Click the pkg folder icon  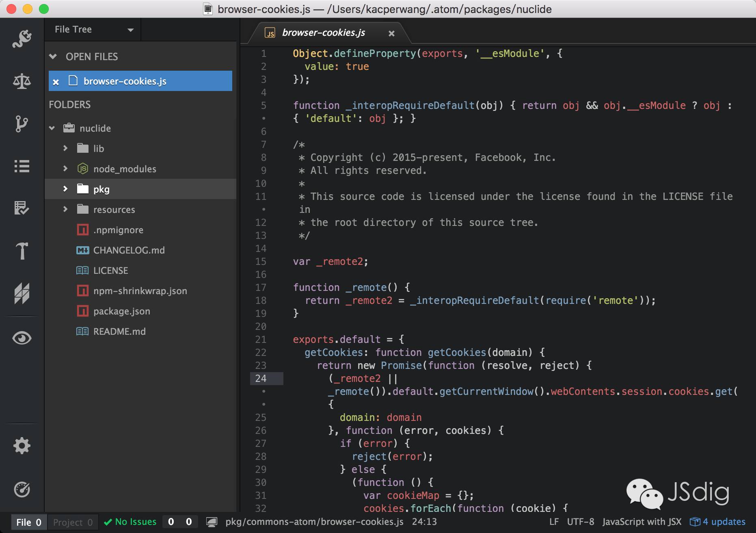tap(83, 189)
